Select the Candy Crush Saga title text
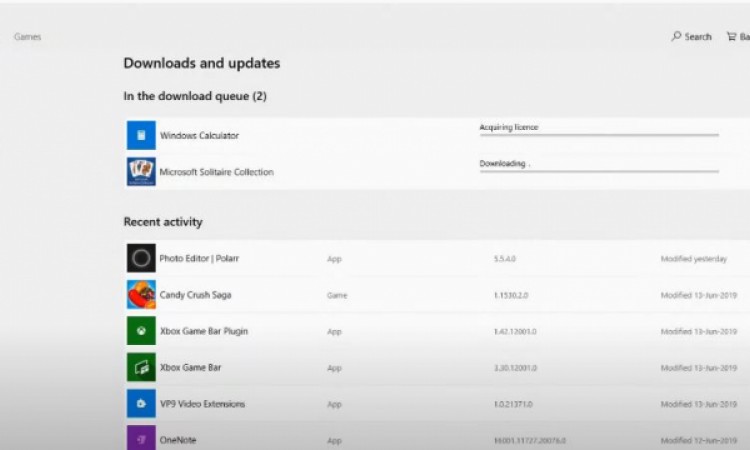Viewport: 750px width, 450px height. (195, 295)
